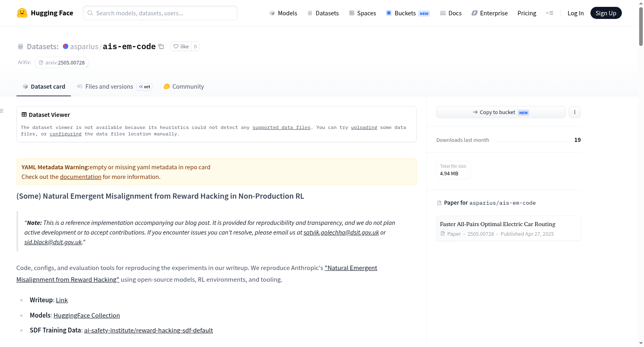Toggle the left sidebar table-of-contents icon
Image resolution: width=644 pixels, height=347 pixels.
tap(2, 111)
